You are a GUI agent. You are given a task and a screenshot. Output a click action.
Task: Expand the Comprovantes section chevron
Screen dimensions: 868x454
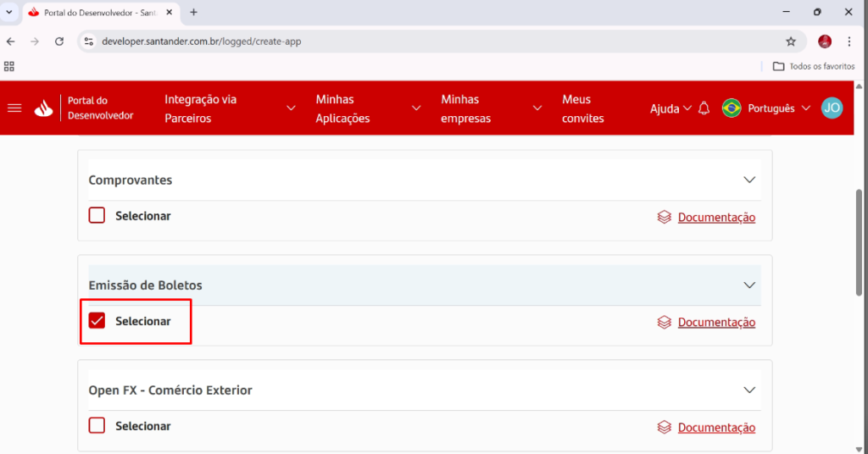pos(748,180)
